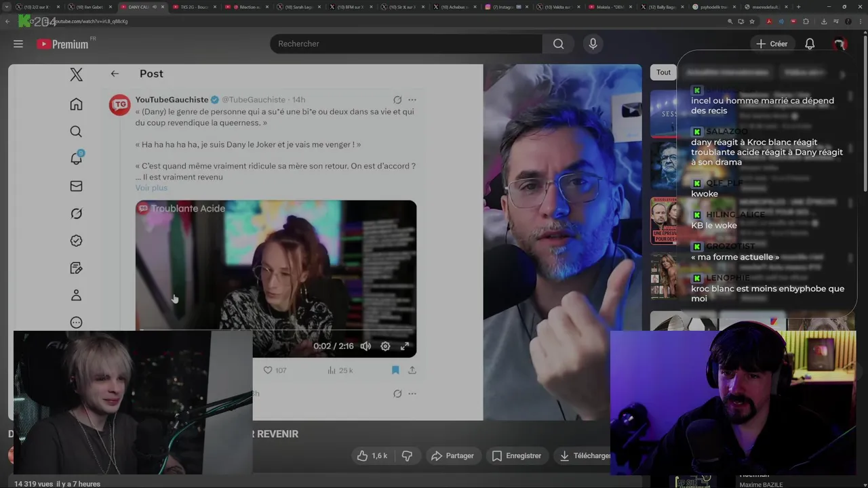The image size is (868, 488).
Task: Open X profile person icon
Action: click(x=76, y=296)
